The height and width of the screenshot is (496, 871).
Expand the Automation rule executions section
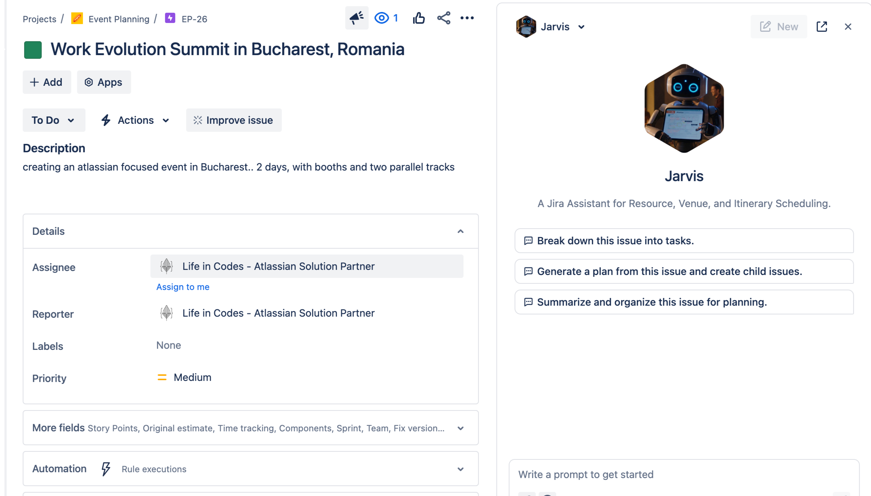pos(460,469)
